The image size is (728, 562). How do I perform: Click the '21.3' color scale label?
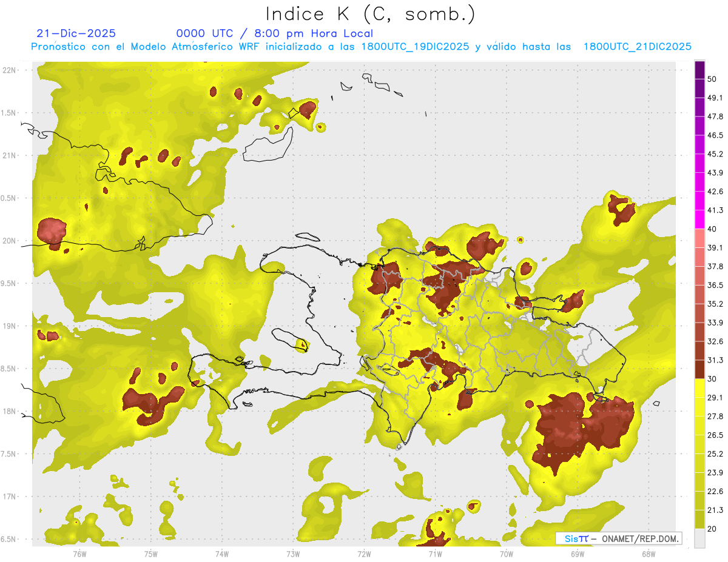pyautogui.click(x=715, y=510)
